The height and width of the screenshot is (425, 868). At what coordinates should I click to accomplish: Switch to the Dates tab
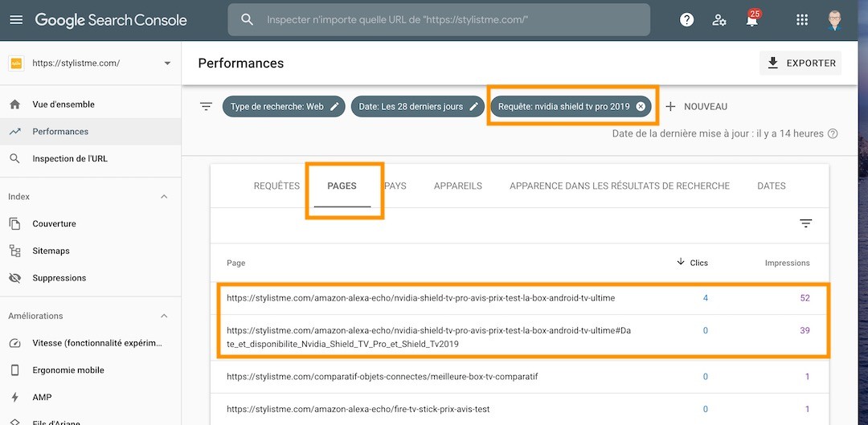point(771,186)
